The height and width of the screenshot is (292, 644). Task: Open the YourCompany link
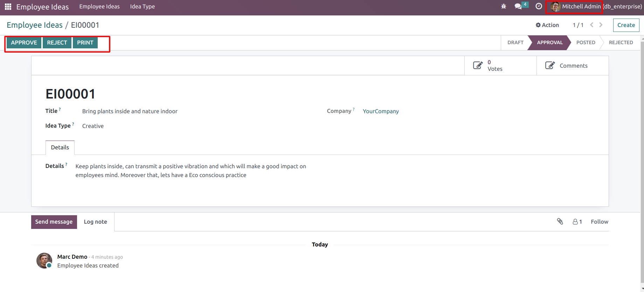[x=381, y=111]
